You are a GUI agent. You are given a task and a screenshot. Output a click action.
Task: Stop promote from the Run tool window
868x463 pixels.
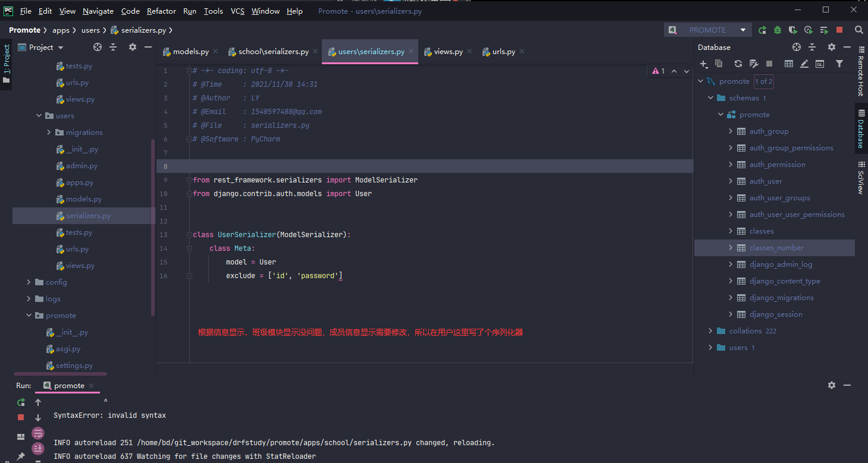tap(21, 418)
